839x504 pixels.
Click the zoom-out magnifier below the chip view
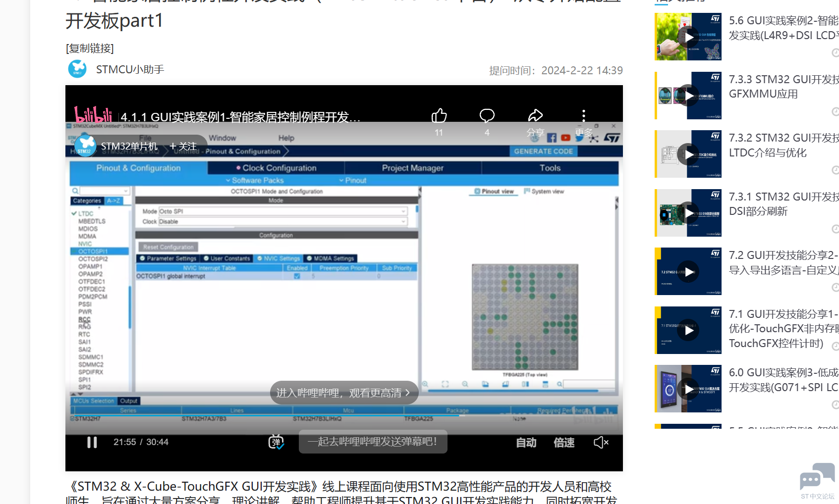coord(465,384)
